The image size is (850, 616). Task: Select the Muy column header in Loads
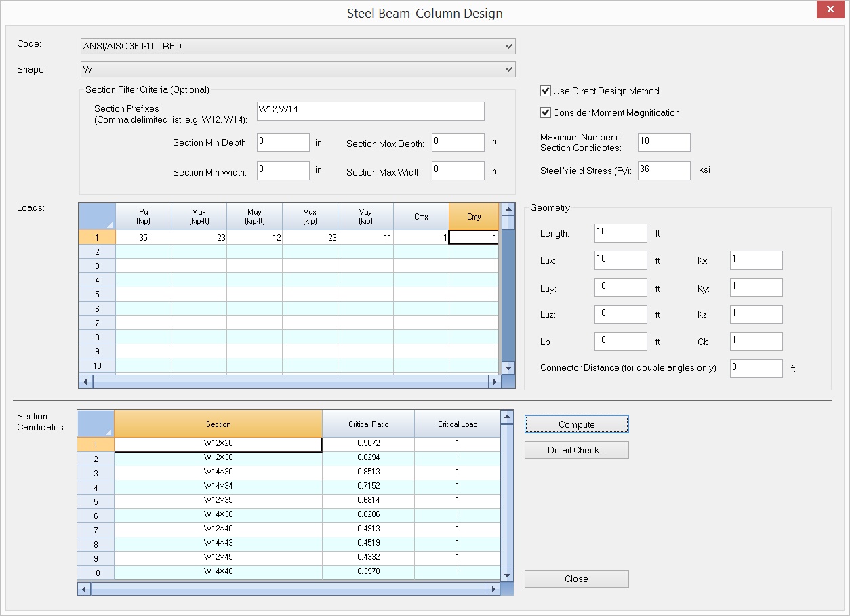click(254, 216)
